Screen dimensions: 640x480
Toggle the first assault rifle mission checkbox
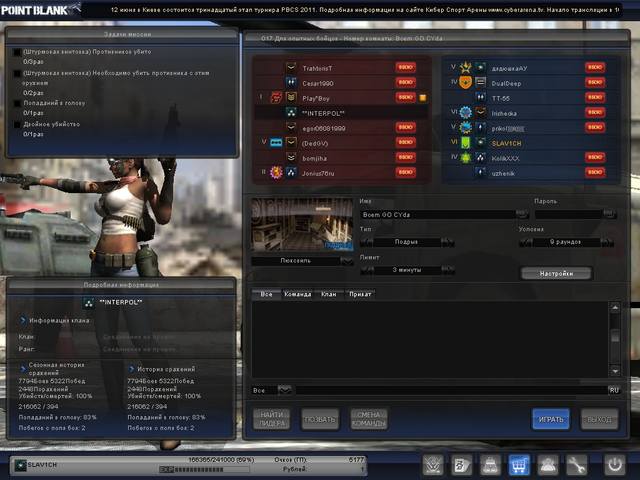tap(17, 52)
